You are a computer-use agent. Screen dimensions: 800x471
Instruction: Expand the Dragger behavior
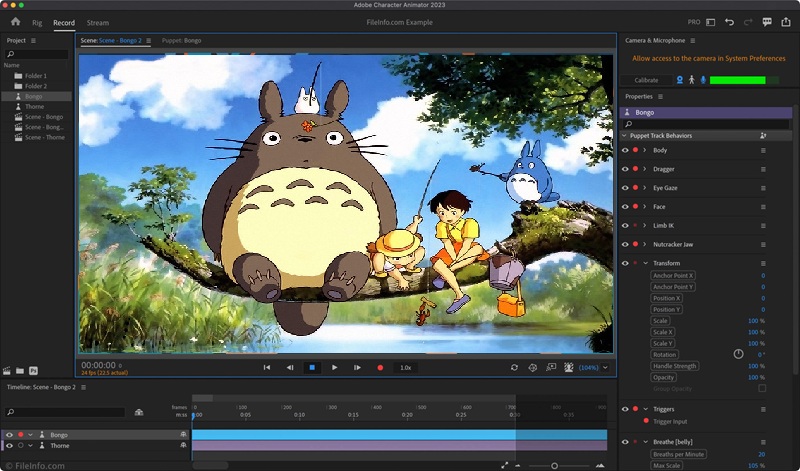pos(645,169)
